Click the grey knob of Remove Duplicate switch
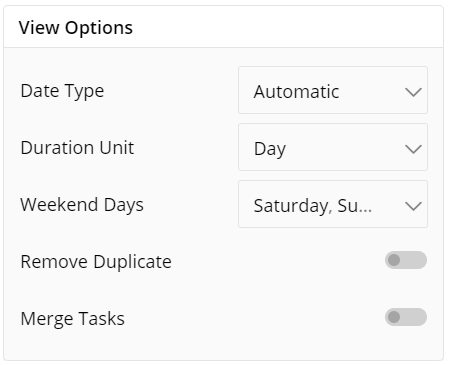Image resolution: width=449 pixels, height=365 pixels. coord(394,260)
